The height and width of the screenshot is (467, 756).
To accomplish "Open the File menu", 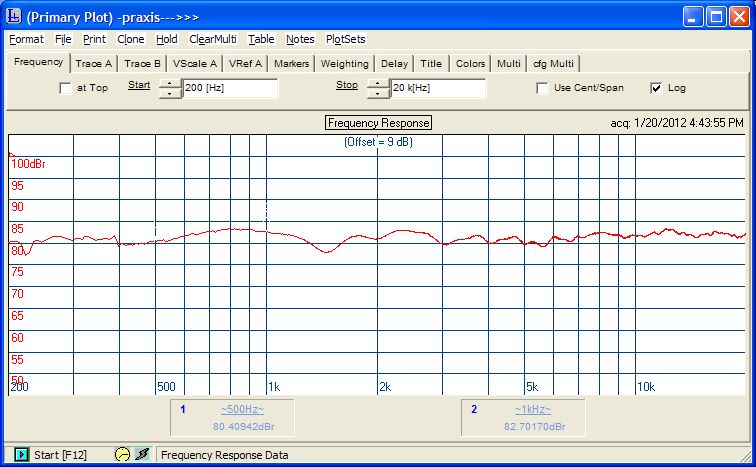I will (x=63, y=39).
